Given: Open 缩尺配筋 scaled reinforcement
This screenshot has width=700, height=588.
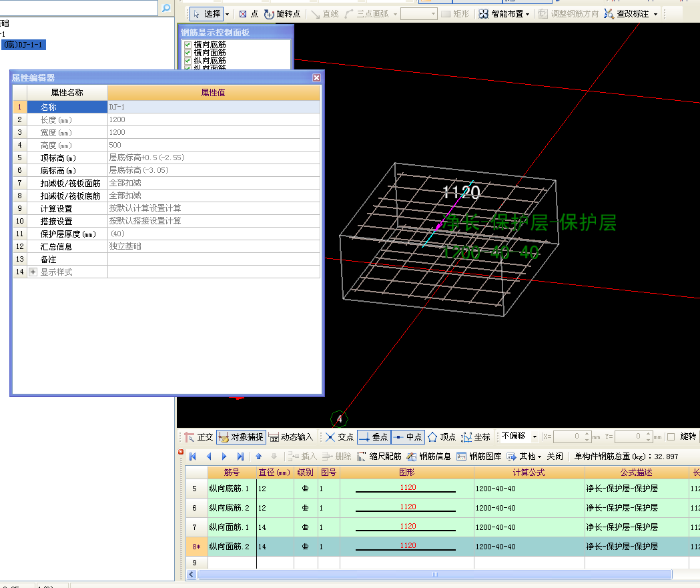Looking at the screenshot, I should [380, 457].
